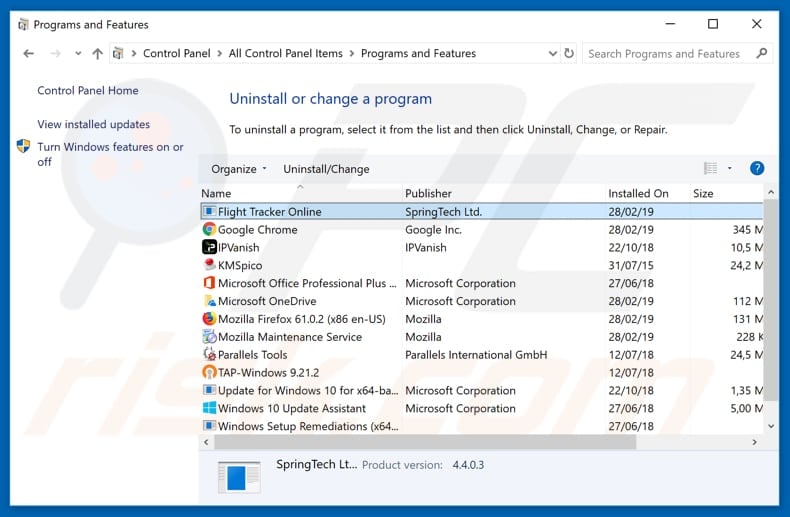Viewport: 790px width, 517px height.
Task: Select the Mozilla Firefox icon
Action: coord(209,318)
